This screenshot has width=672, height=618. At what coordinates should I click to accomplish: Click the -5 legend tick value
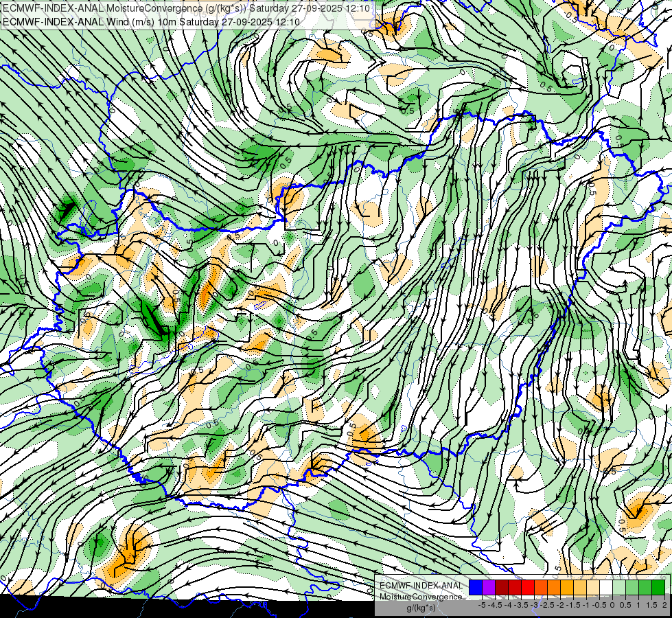[482, 605]
